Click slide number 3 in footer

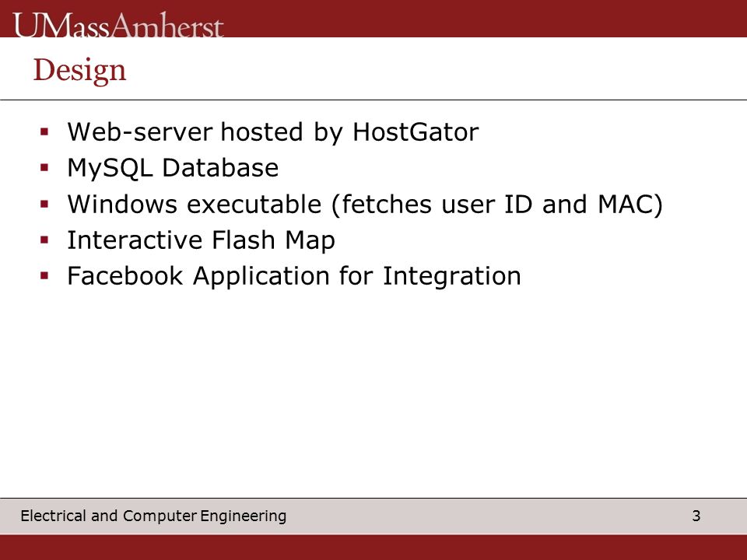[696, 516]
